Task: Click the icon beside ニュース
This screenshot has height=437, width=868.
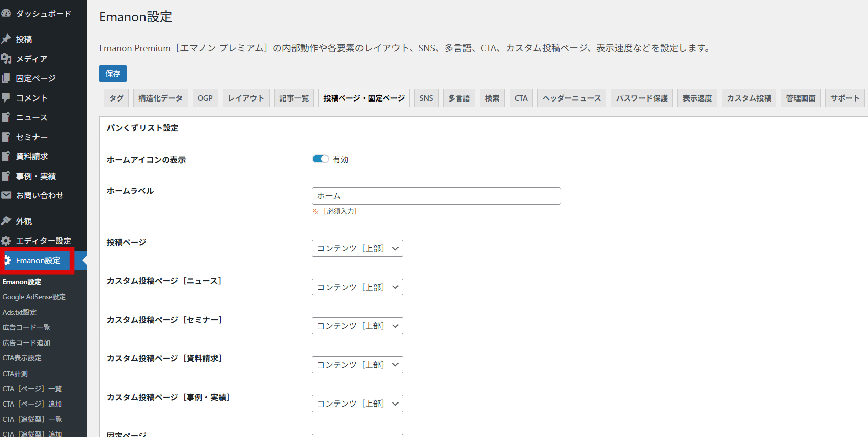Action: [x=6, y=117]
